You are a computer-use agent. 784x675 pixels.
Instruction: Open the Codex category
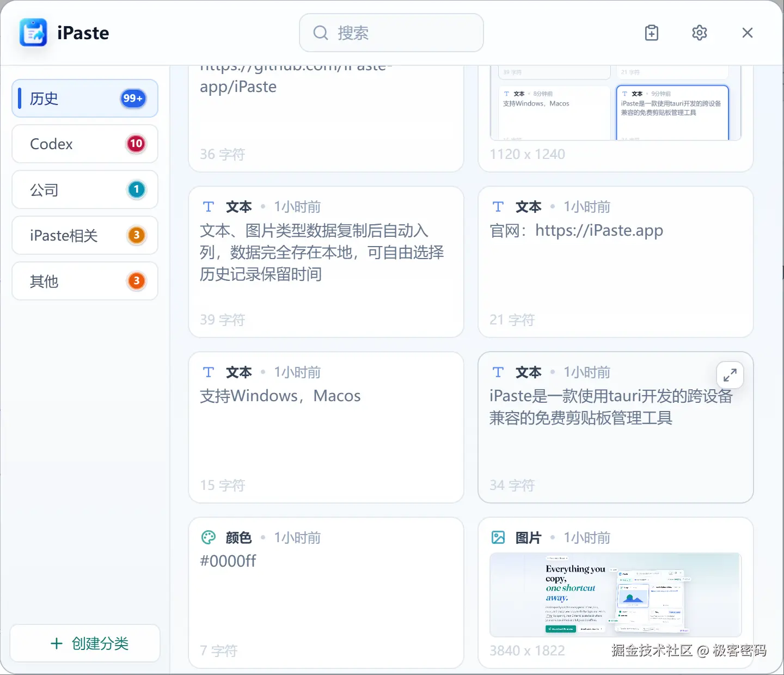(85, 144)
